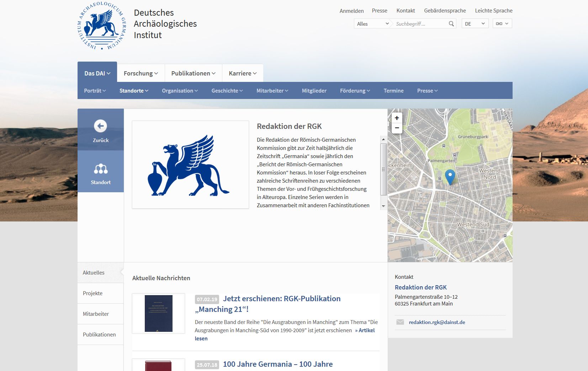
Task: Click the Presse link in top header
Action: [x=380, y=11]
